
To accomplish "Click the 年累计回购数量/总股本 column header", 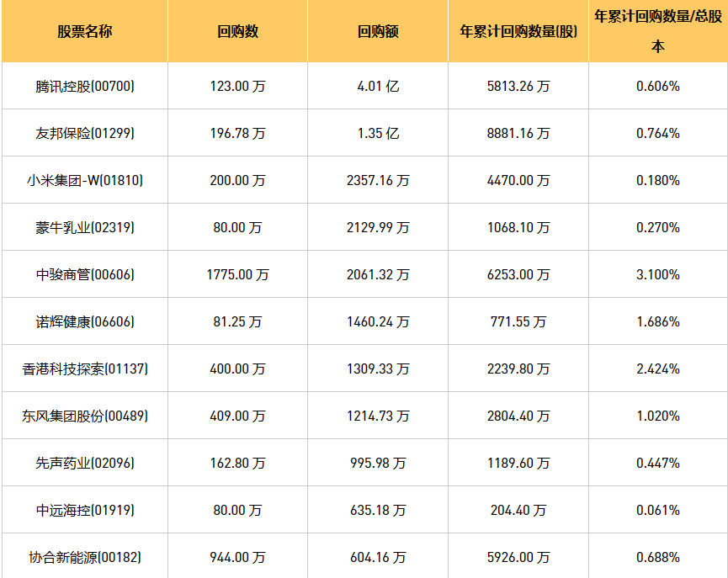I will (x=658, y=31).
